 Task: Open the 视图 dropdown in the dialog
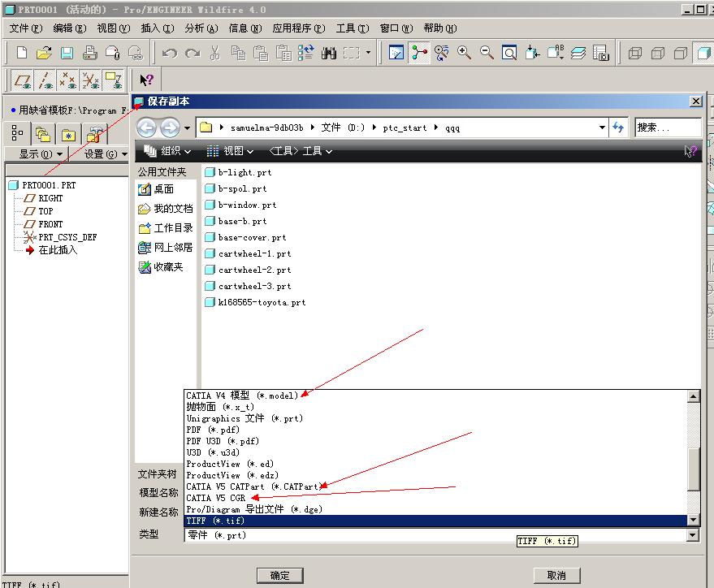230,150
